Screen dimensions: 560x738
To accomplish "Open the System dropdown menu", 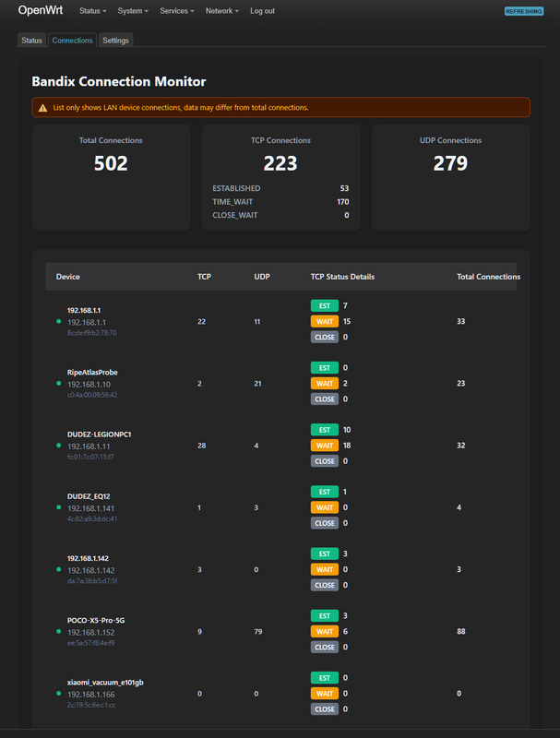I will click(133, 11).
